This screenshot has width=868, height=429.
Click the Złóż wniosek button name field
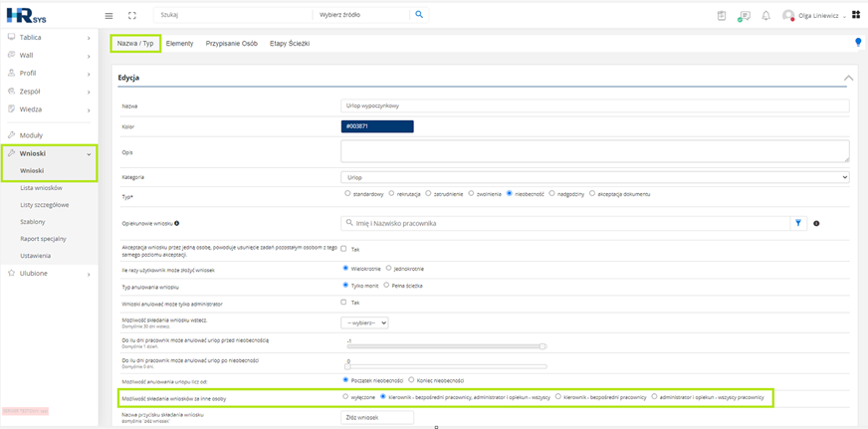[377, 417]
